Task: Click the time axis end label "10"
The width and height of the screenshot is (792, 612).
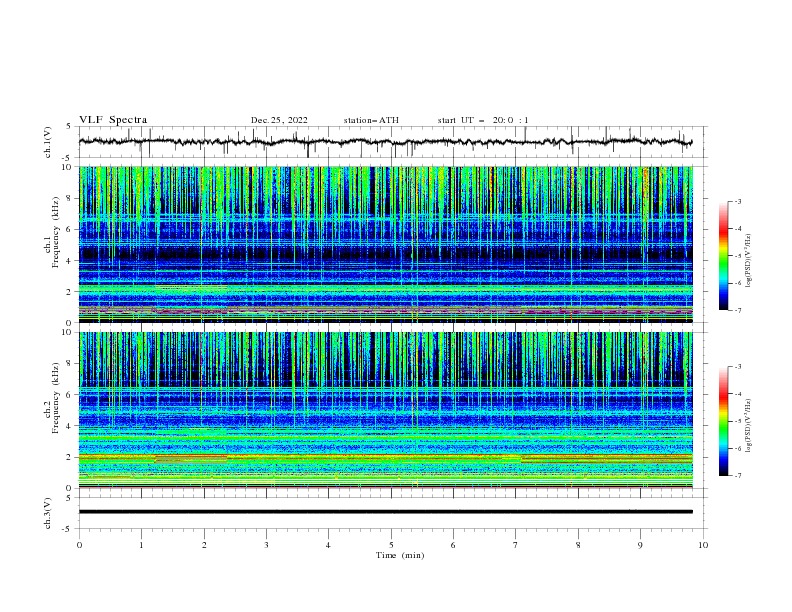Action: 703,545
